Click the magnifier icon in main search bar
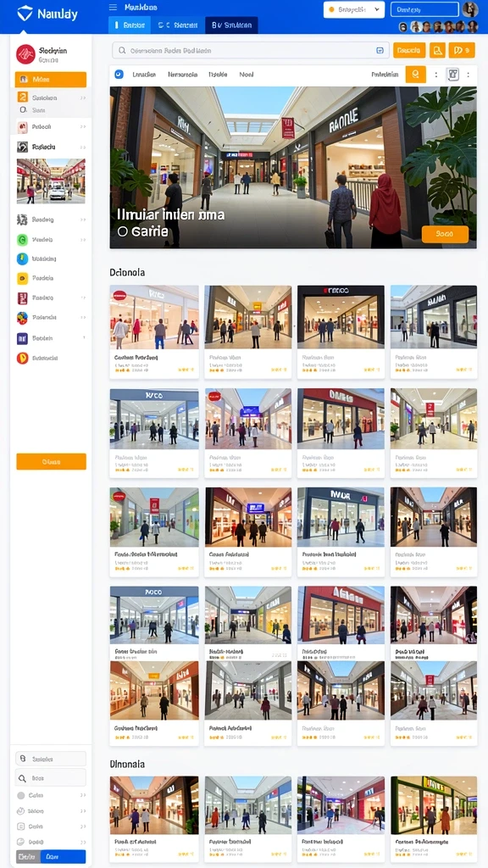This screenshot has height=868, width=488. pos(122,50)
